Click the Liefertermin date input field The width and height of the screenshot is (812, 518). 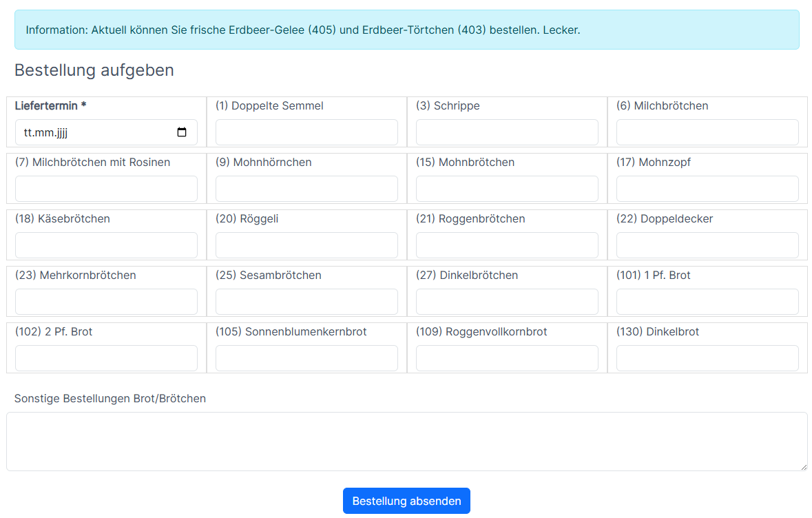[106, 132]
